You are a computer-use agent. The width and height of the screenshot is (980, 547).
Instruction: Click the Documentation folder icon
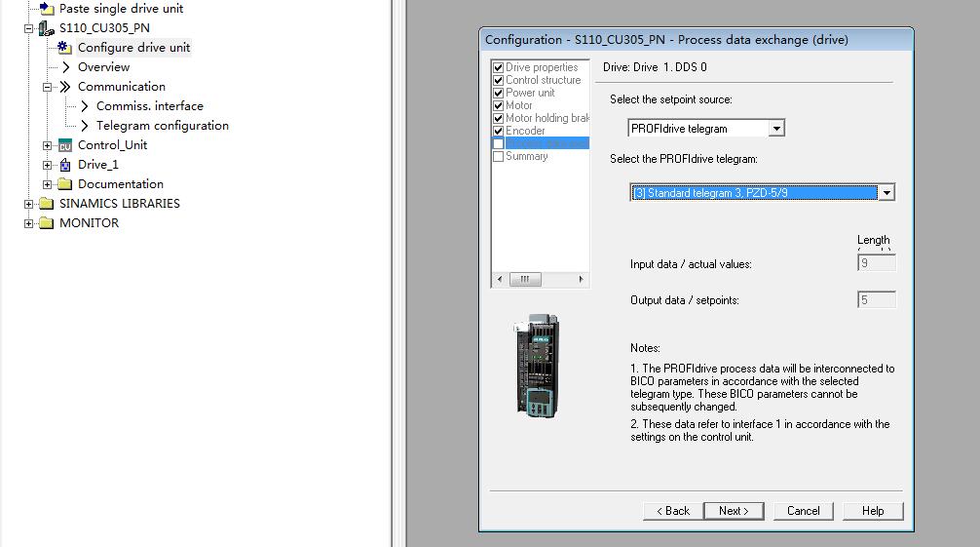click(65, 184)
